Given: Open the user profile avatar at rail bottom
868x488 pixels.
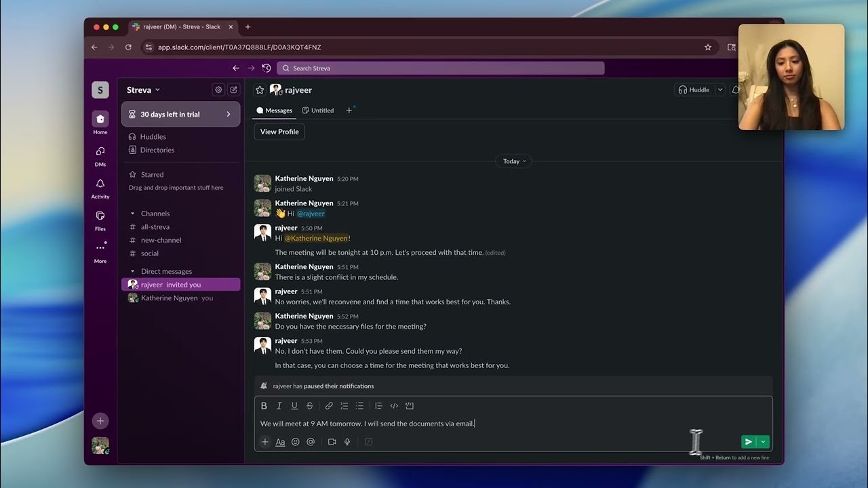Looking at the screenshot, I should click(x=100, y=445).
